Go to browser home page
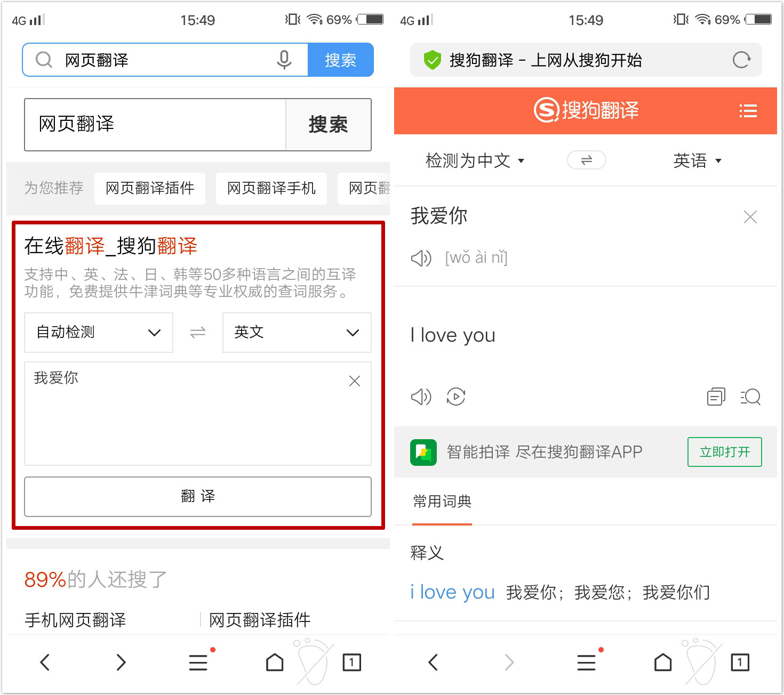The image size is (784, 695). click(x=274, y=662)
